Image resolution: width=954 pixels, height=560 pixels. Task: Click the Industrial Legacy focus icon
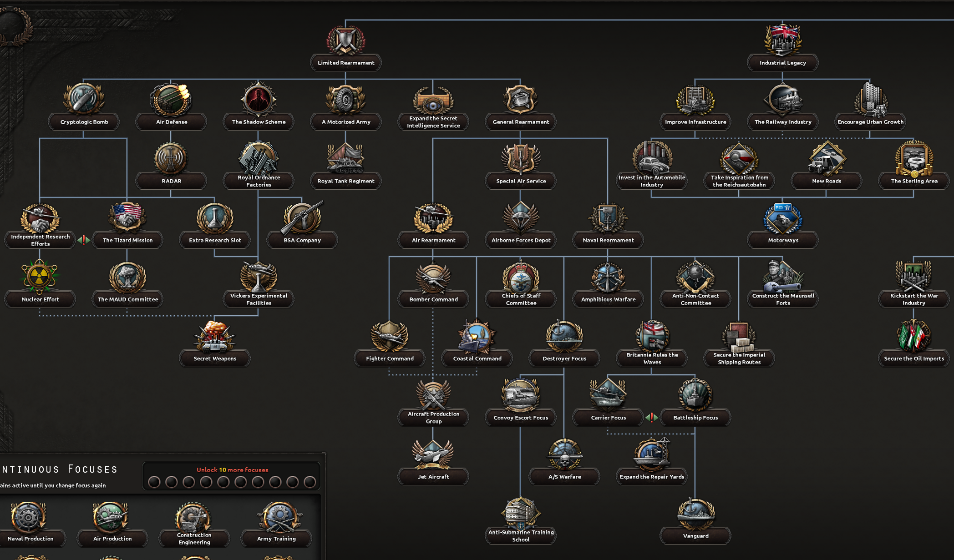[x=782, y=40]
